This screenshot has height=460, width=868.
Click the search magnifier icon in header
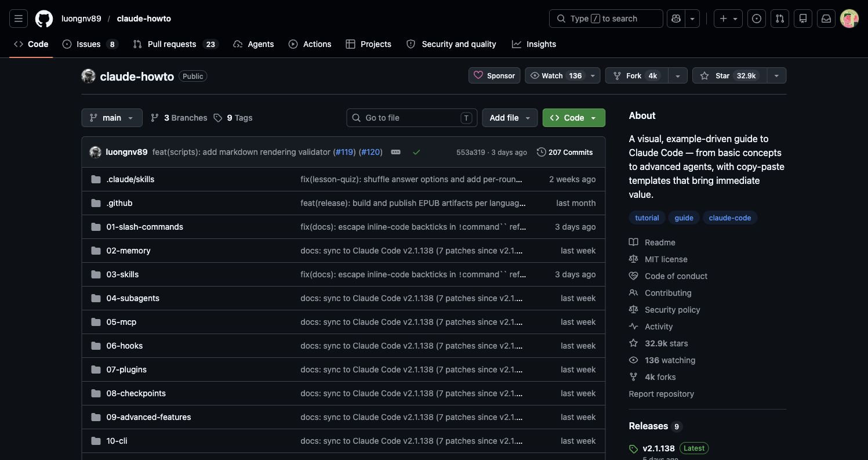tap(561, 19)
